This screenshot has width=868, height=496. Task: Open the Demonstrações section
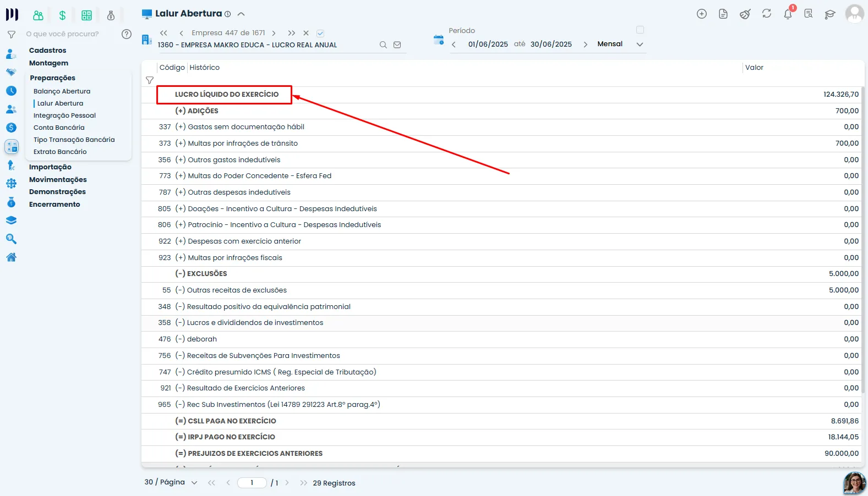(57, 192)
